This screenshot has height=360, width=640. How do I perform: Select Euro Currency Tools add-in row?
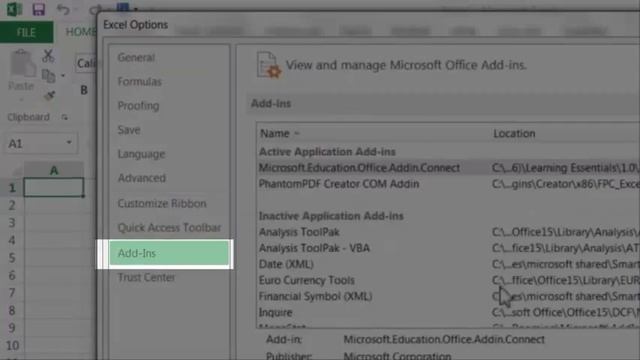(449, 280)
